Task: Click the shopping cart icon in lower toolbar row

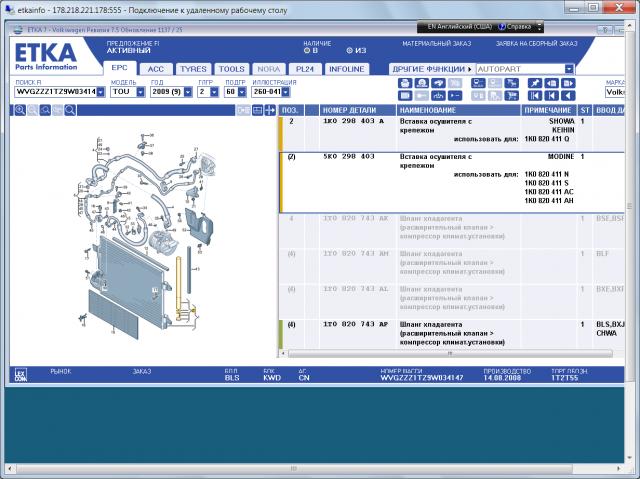Action: [511, 96]
